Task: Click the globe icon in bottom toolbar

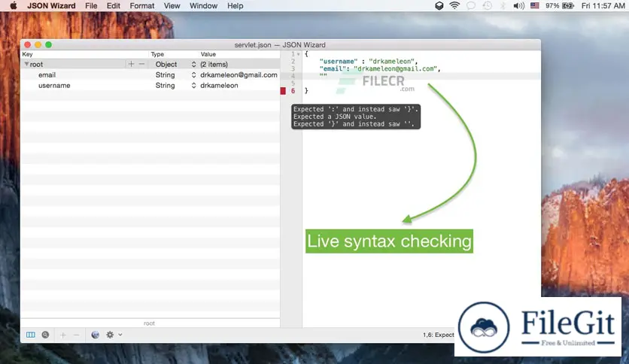Action: tap(95, 335)
